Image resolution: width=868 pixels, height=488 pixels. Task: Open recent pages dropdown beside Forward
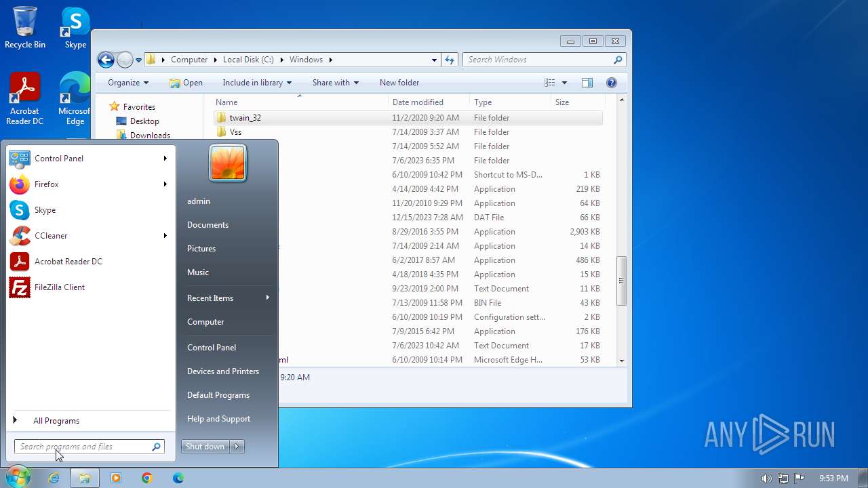point(138,60)
